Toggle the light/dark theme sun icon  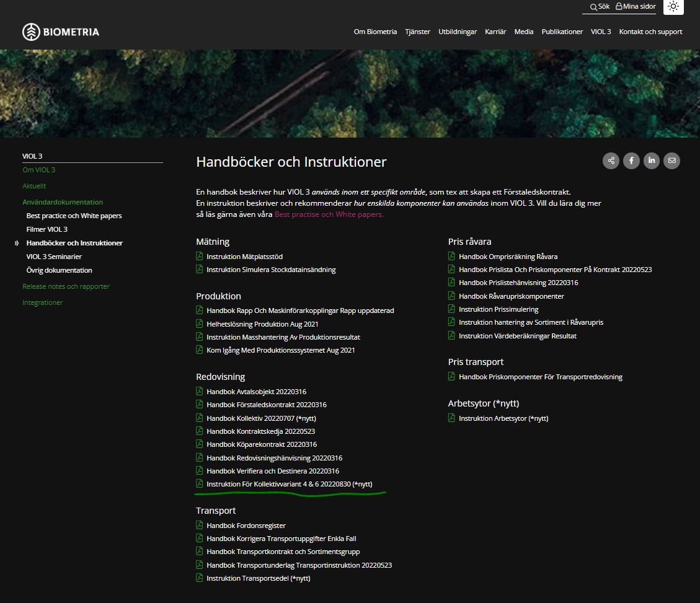coord(673,7)
